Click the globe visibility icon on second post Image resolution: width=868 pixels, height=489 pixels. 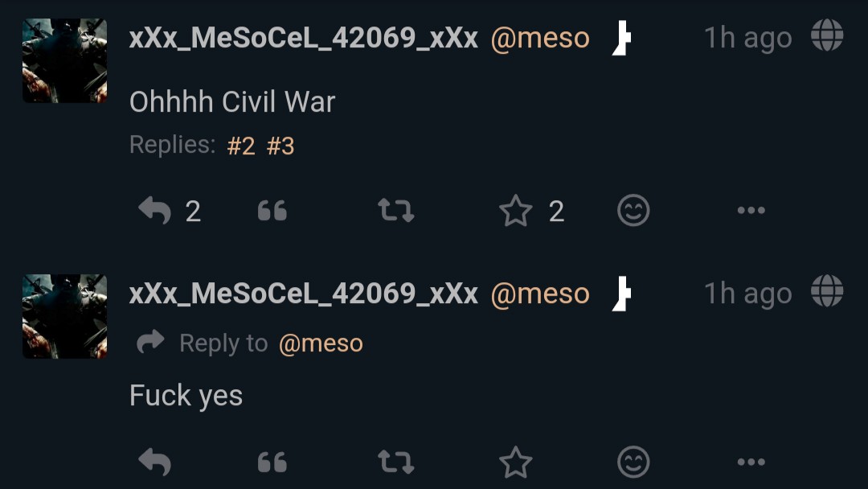point(827,290)
